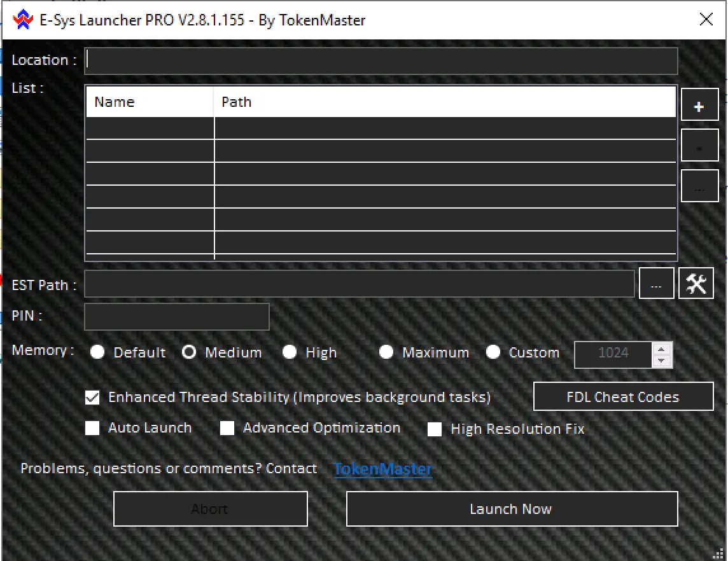The height and width of the screenshot is (561, 728).
Task: Enable the High Resolution Fix checkbox
Action: click(x=435, y=429)
